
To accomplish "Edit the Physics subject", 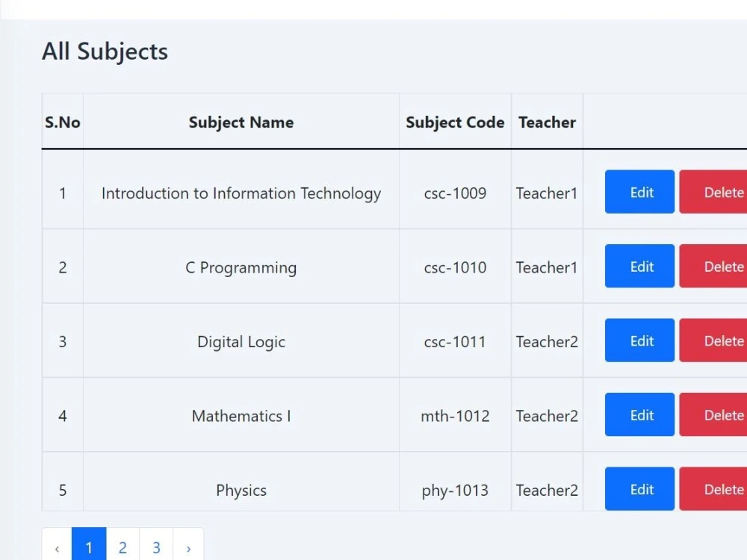I will pyautogui.click(x=639, y=489).
